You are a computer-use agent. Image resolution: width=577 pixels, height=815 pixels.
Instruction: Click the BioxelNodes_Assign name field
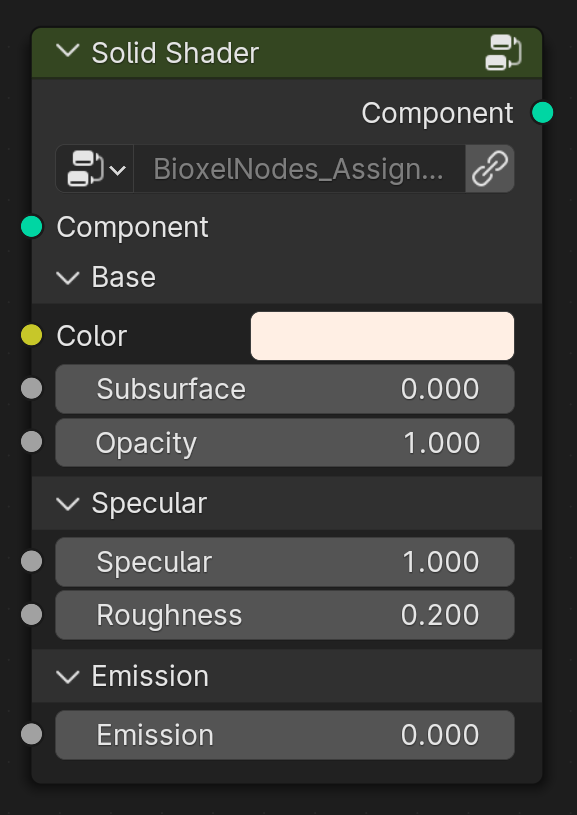click(299, 169)
